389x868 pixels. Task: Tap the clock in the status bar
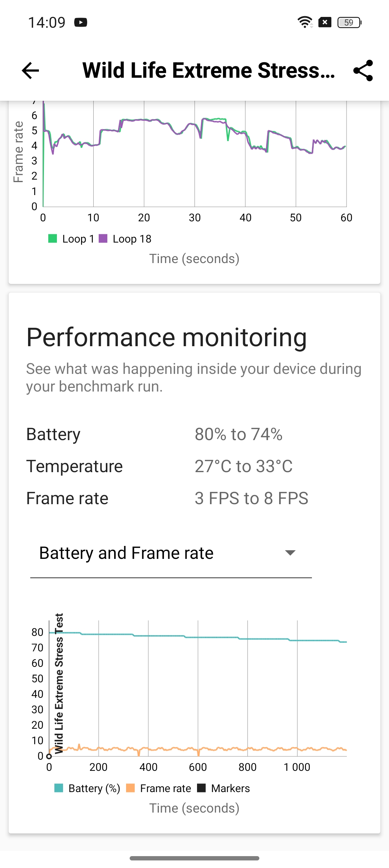pyautogui.click(x=47, y=23)
